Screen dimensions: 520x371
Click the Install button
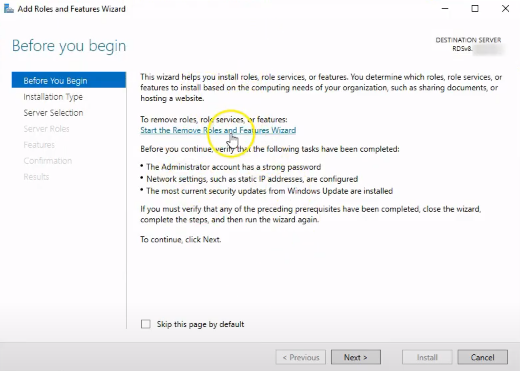[x=427, y=357]
